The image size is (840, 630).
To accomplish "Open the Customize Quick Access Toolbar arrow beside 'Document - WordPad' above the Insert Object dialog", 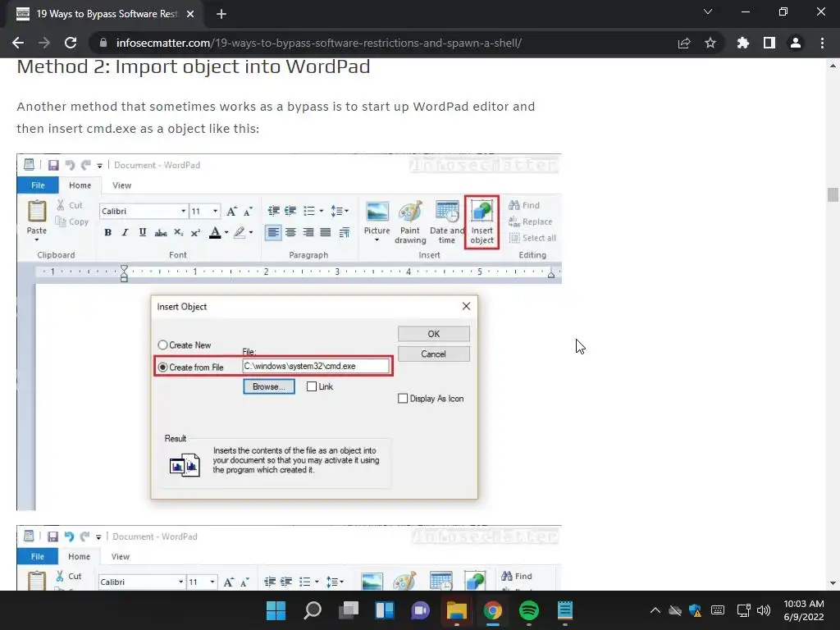I will click(x=99, y=166).
